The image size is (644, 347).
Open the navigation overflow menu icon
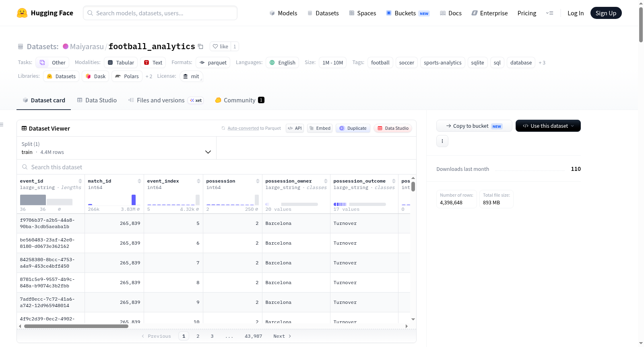(549, 13)
